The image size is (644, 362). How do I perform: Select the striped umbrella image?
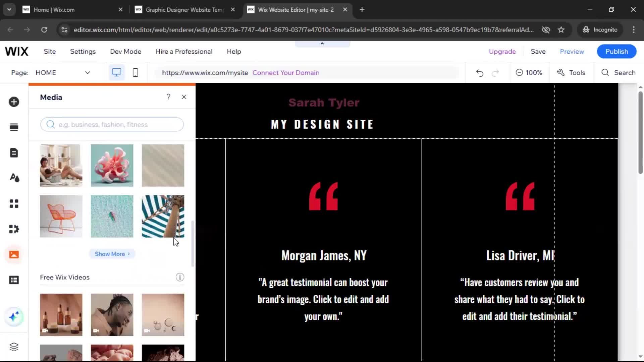pyautogui.click(x=163, y=217)
